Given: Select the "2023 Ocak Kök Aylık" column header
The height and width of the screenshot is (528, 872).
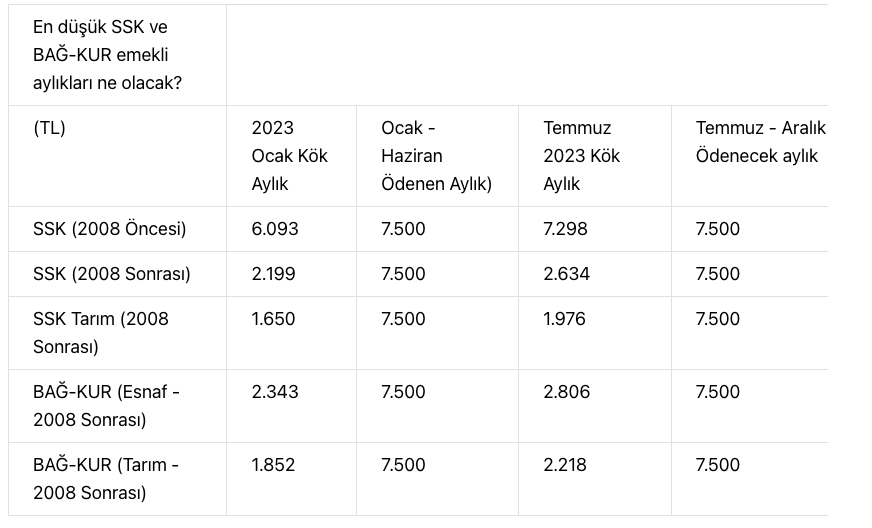Looking at the screenshot, I should tap(289, 156).
